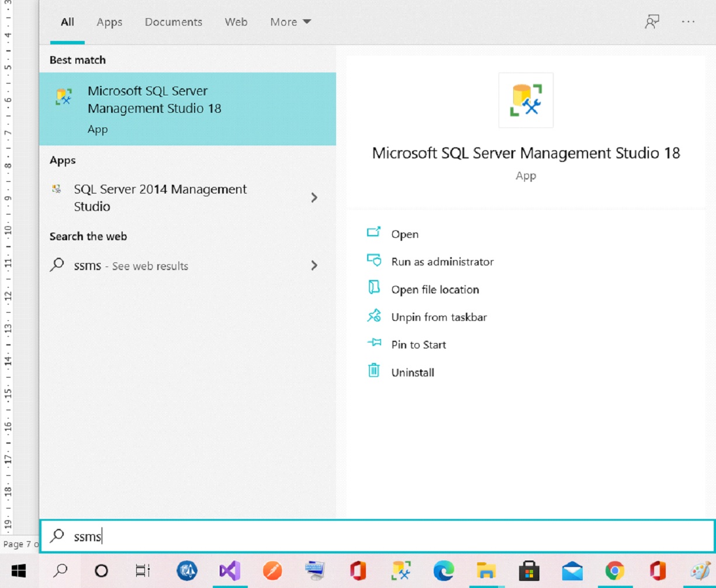Click the ssms search input box
Screen dimensions: 716x588
pyautogui.click(x=377, y=536)
